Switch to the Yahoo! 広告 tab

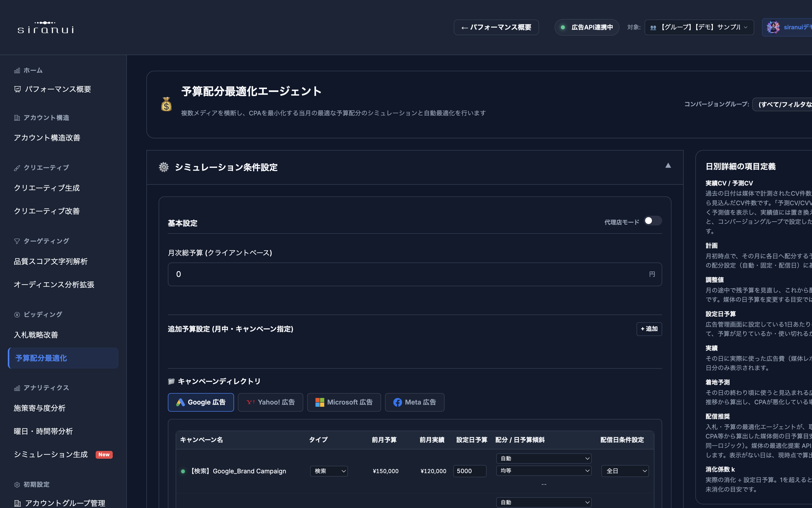[x=270, y=402]
